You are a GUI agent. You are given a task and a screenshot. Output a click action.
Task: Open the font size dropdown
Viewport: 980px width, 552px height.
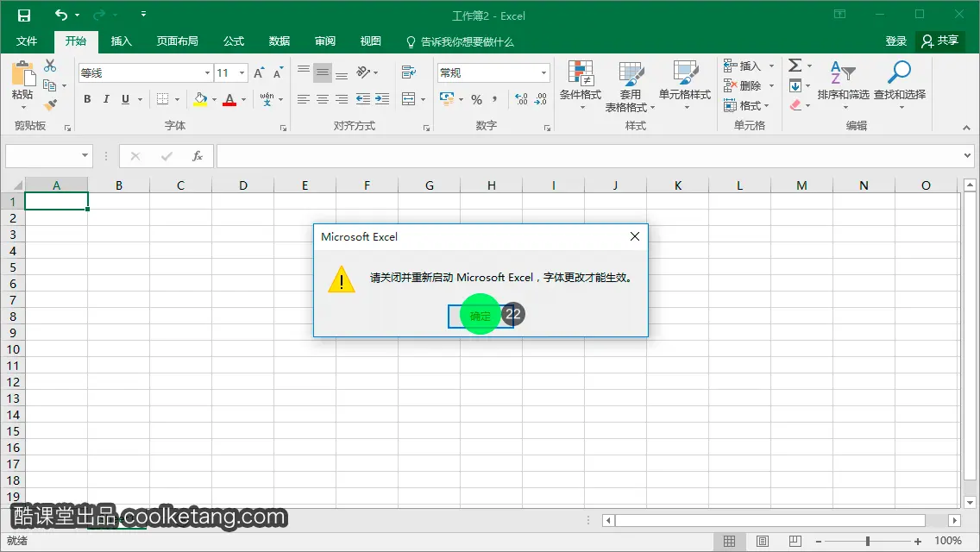242,73
